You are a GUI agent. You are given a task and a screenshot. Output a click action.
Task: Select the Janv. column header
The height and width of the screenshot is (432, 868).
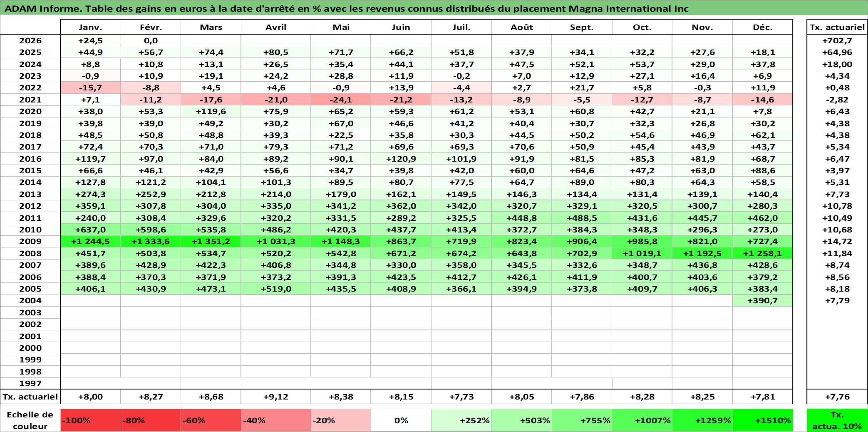tap(90, 27)
